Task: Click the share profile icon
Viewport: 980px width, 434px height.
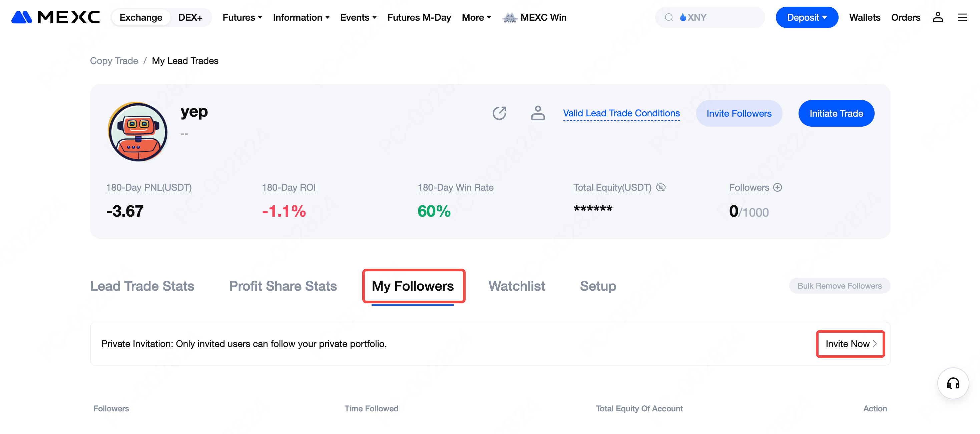Action: pos(499,113)
